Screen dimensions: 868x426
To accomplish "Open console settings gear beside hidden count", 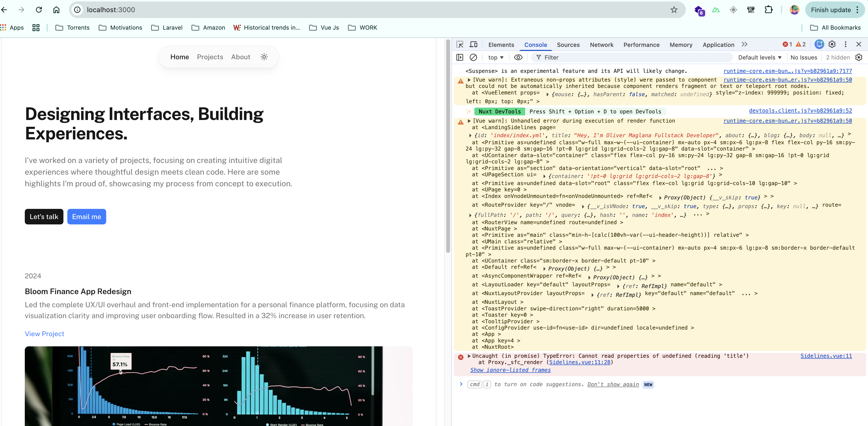I will pyautogui.click(x=859, y=57).
